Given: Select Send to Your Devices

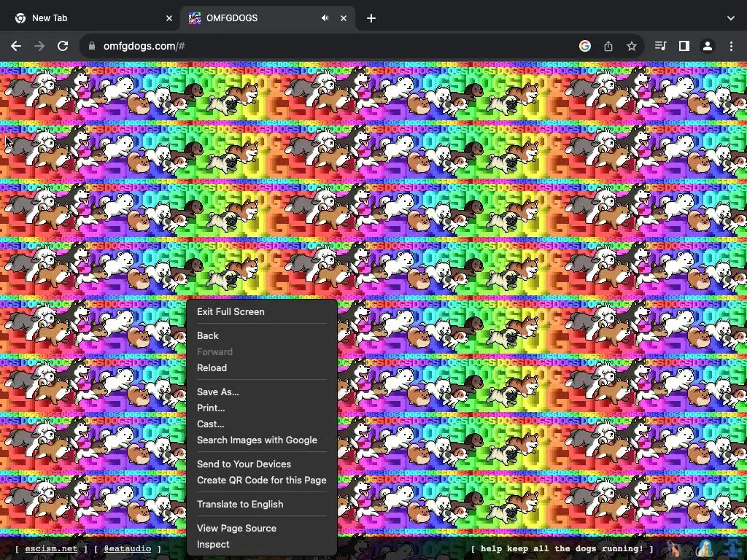Looking at the screenshot, I should 262,464.
